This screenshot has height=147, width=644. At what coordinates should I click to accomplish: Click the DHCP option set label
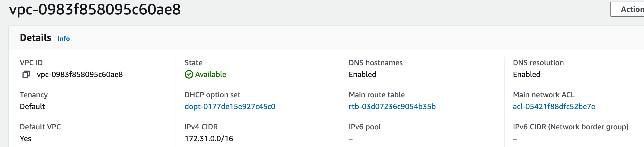(212, 95)
